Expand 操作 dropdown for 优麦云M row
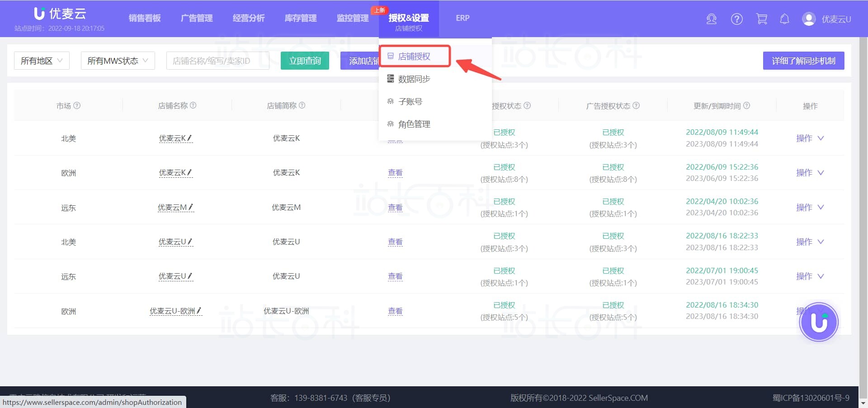Screen dimensions: 868x408 810,208
